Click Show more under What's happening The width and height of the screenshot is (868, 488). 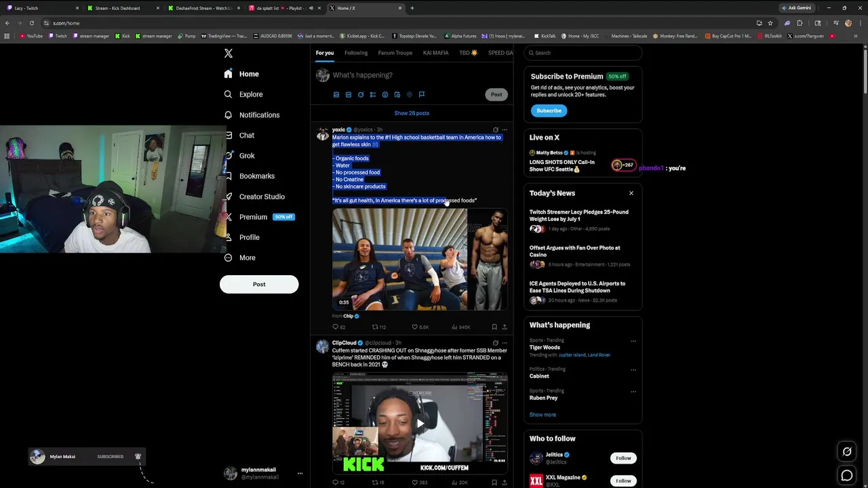[542, 415]
